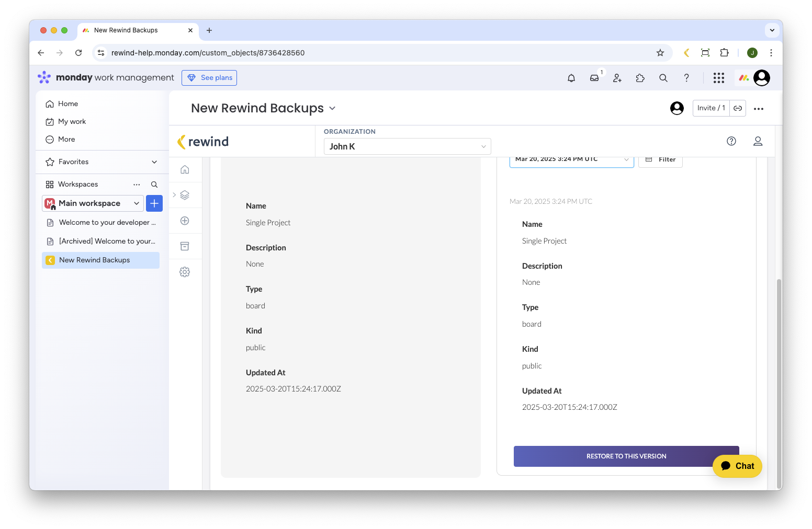
Task: Open the nine-dot products switcher
Action: (719, 78)
